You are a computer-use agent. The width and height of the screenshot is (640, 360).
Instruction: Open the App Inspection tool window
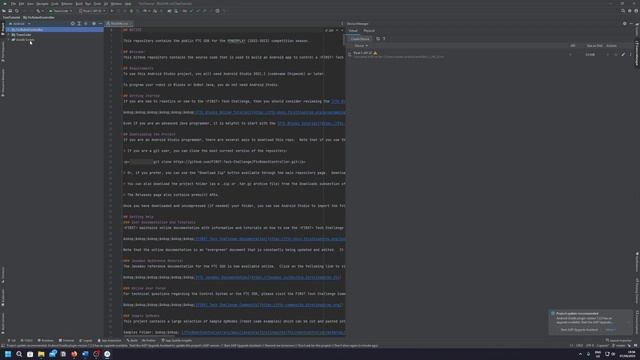(x=109, y=340)
